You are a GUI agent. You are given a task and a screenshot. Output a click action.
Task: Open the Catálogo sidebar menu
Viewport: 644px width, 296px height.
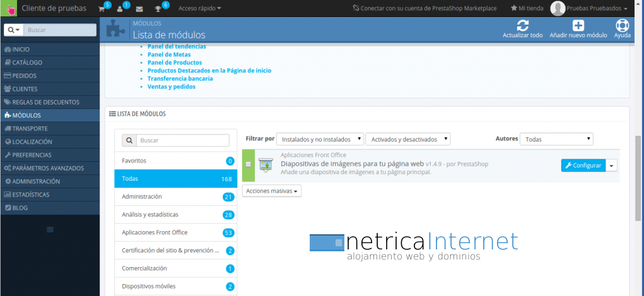point(27,62)
